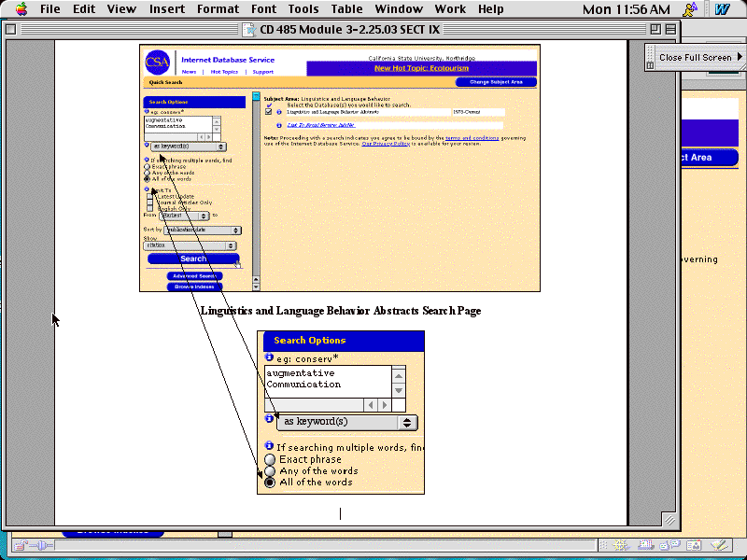Expand the Close Full Screen toolbar arrow

click(740, 56)
